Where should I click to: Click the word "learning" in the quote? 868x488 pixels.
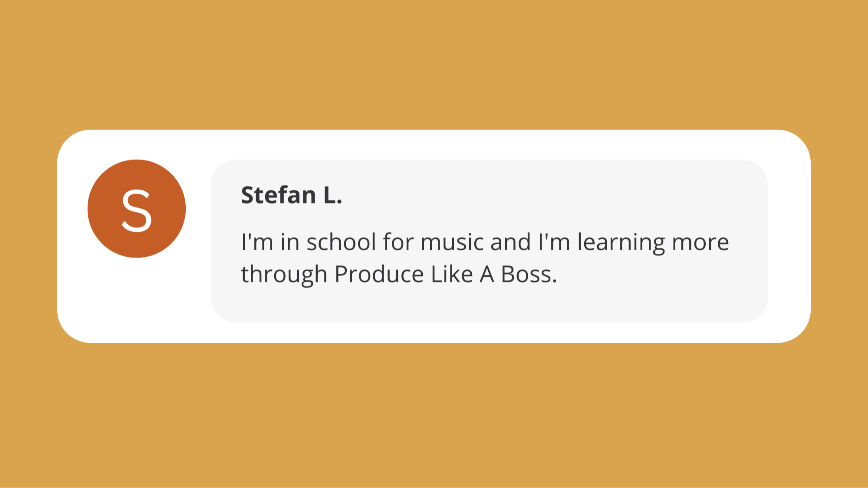tap(621, 243)
